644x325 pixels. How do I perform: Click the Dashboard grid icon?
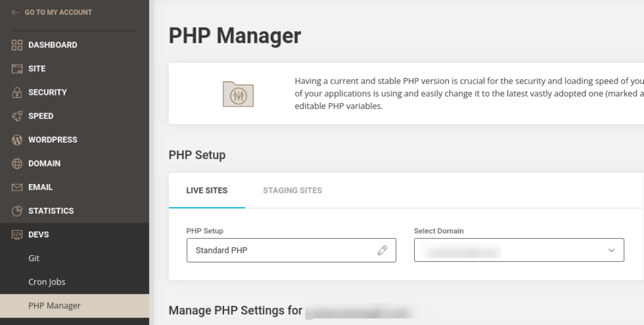[x=17, y=45]
